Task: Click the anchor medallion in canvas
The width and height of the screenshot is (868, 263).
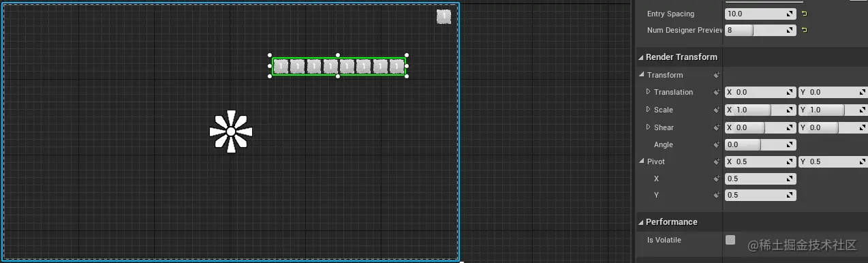Action: (230, 131)
